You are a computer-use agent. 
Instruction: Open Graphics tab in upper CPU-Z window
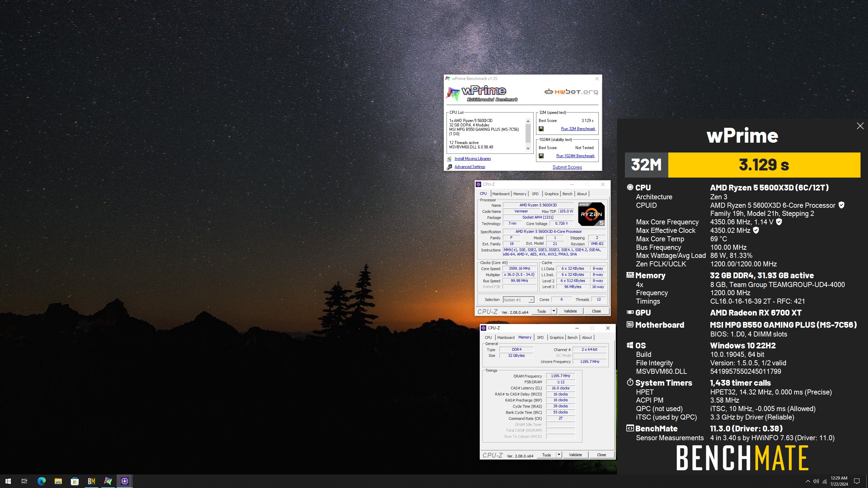551,194
